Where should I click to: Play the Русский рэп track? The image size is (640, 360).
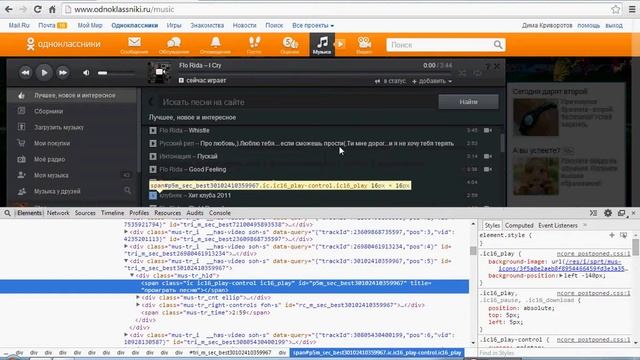[x=153, y=144]
